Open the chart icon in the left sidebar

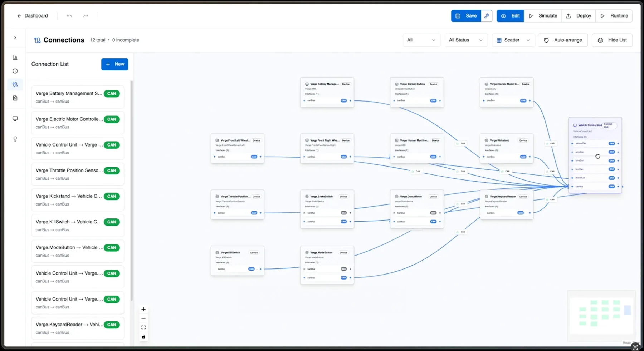[15, 58]
